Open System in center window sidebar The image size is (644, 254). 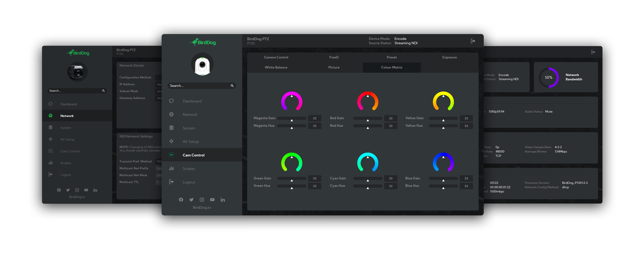[x=202, y=128]
